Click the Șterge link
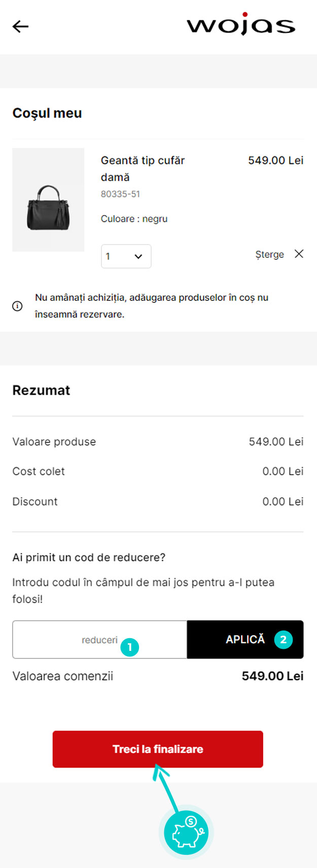 coord(269,254)
